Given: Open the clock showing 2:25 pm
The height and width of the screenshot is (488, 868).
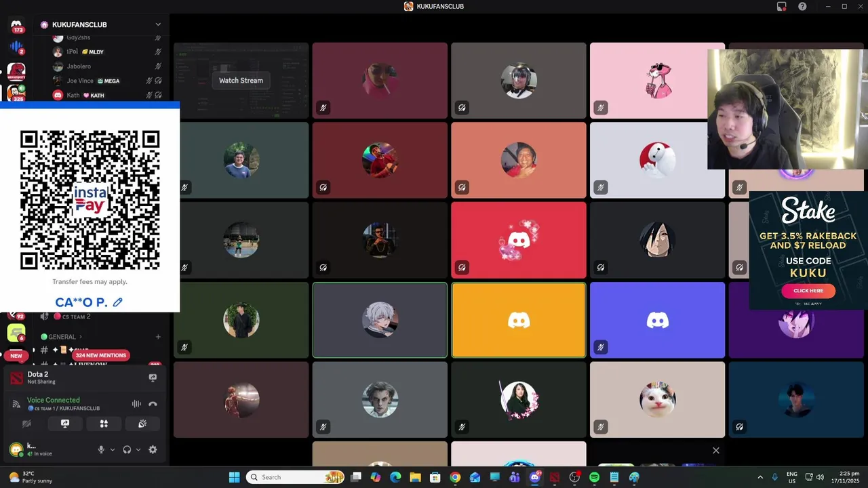Looking at the screenshot, I should coord(844,477).
